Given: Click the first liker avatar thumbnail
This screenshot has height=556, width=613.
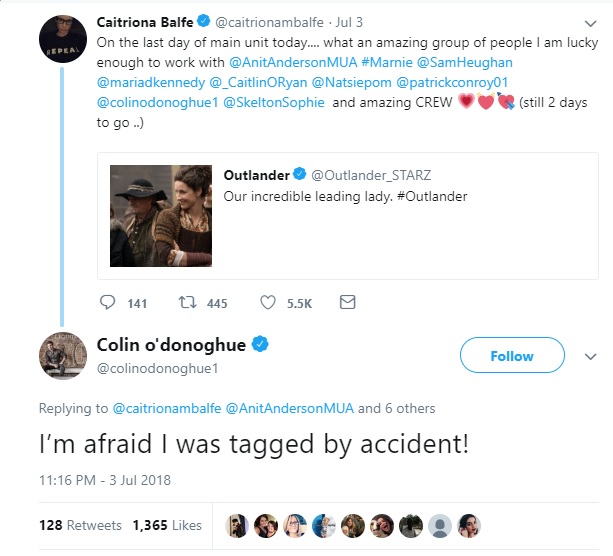Looking at the screenshot, I should [x=240, y=525].
